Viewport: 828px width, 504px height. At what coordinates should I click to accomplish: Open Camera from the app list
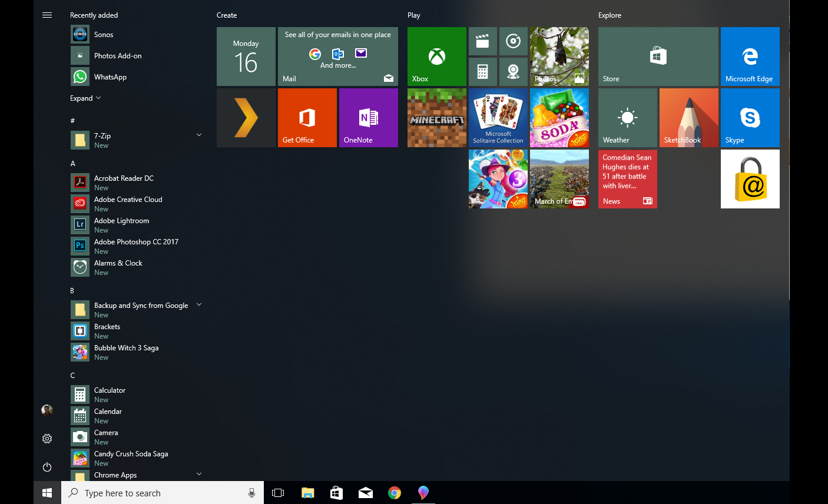pyautogui.click(x=137, y=436)
